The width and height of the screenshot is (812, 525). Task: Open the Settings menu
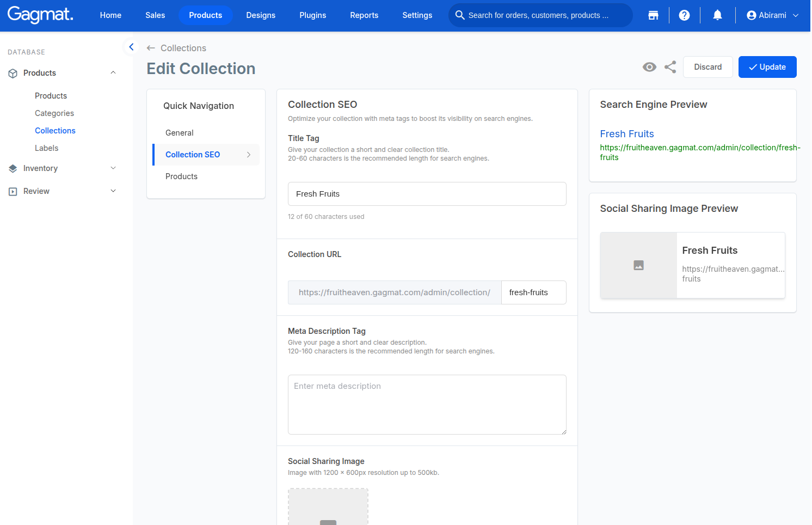[x=417, y=15]
